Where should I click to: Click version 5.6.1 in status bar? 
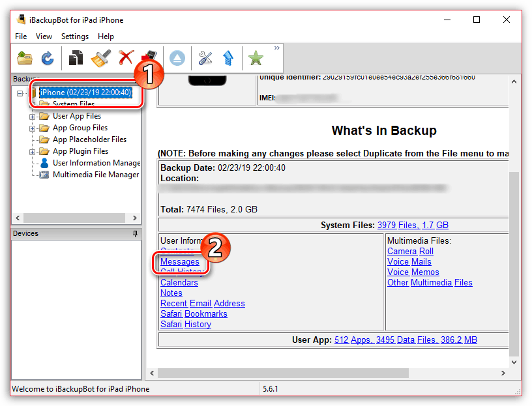(x=271, y=388)
